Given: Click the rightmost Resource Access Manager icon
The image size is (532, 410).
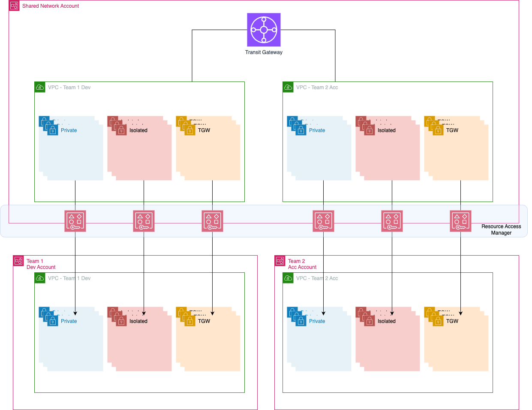Looking at the screenshot, I should 460,221.
